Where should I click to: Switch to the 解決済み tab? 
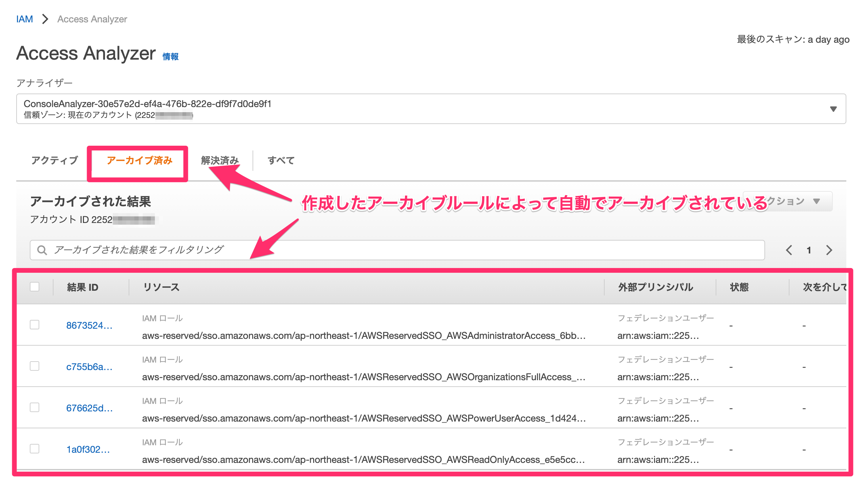coord(220,160)
